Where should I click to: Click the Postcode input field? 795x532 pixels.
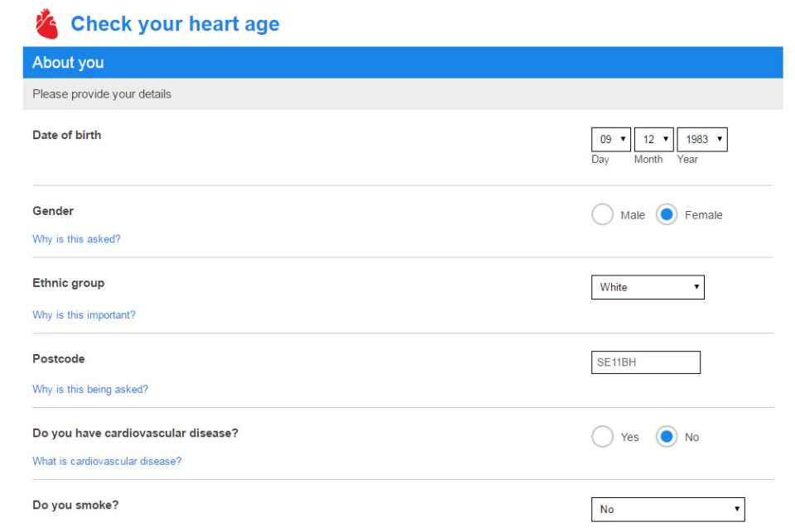(x=645, y=362)
